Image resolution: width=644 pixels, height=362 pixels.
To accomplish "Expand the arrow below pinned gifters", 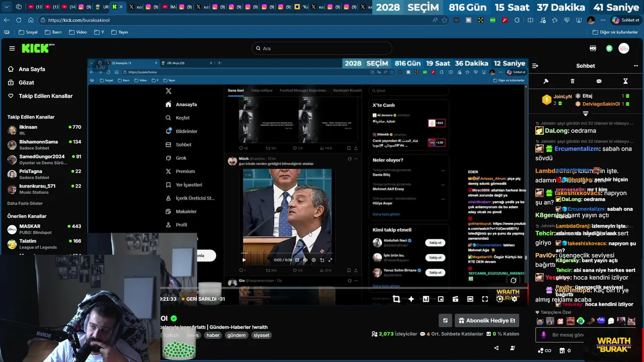I will pos(585,114).
